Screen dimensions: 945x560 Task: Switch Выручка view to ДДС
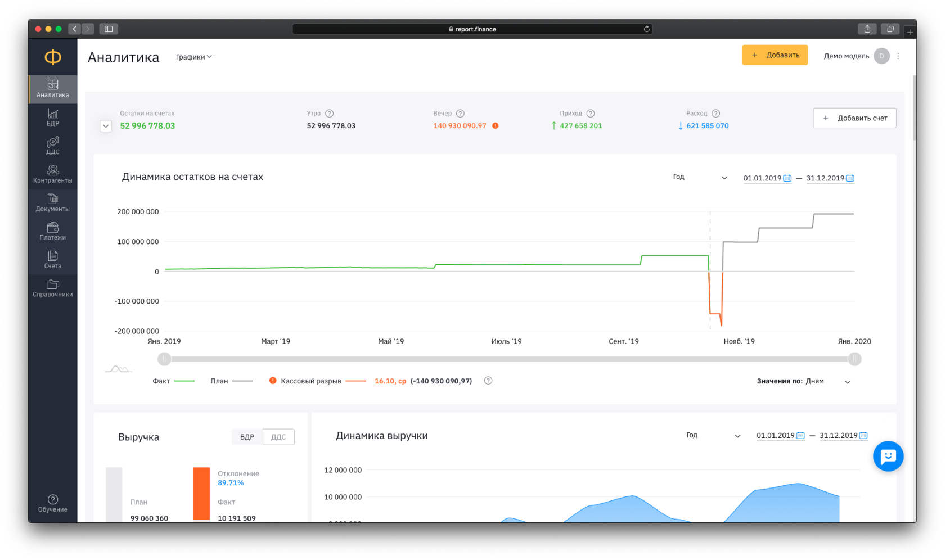pos(278,437)
